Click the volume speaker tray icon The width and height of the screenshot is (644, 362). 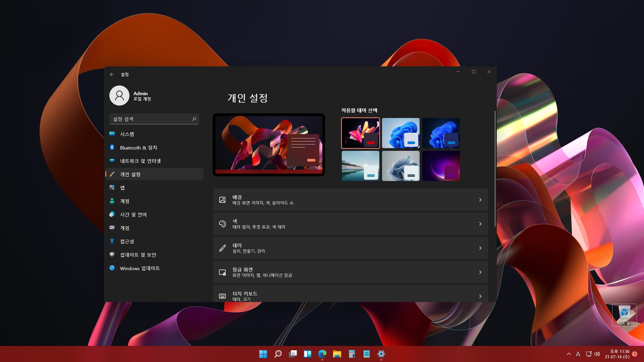(597, 354)
